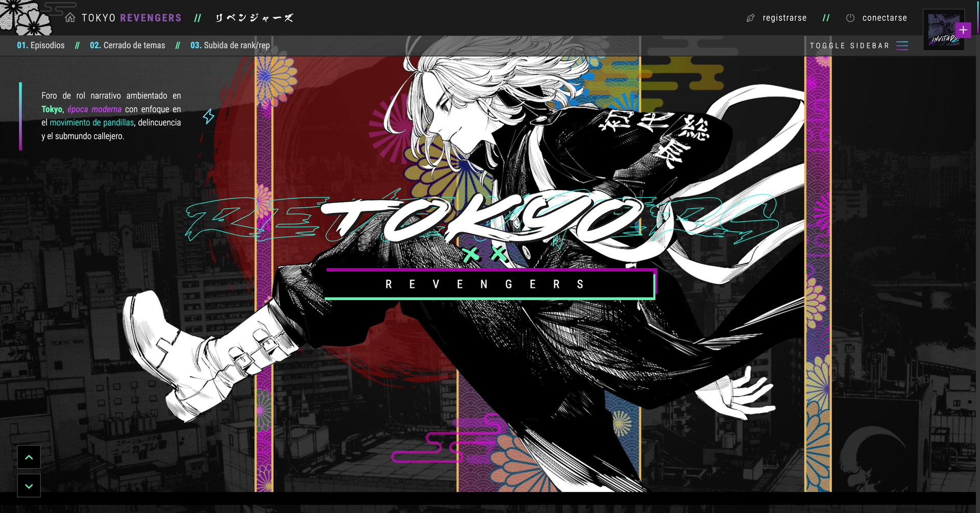Click the hamburger lines sidebar icon

pos(902,46)
